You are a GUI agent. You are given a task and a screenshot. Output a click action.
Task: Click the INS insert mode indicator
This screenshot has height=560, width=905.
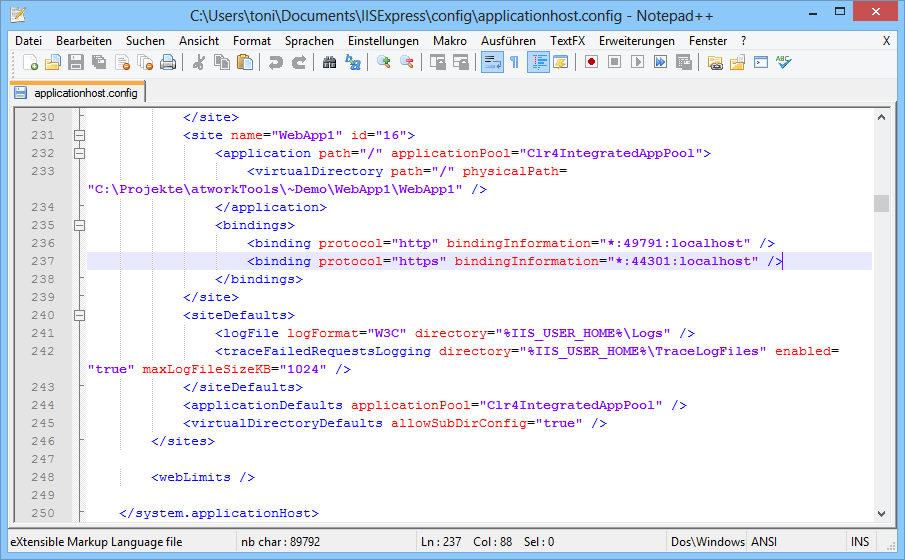pos(860,542)
